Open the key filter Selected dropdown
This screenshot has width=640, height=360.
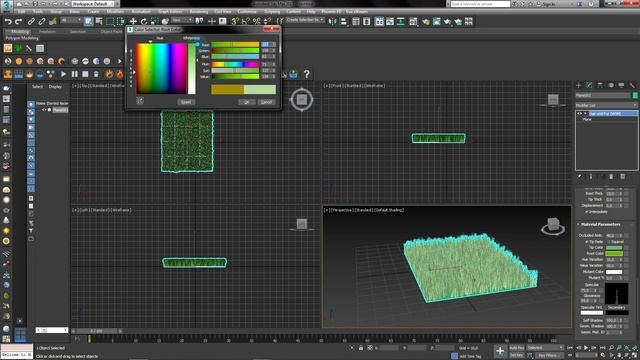coord(545,348)
